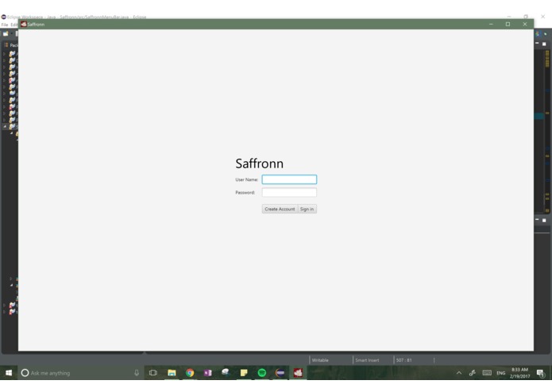
Task: Switch to Eclipse via taskbar icon
Action: pyautogui.click(x=280, y=373)
